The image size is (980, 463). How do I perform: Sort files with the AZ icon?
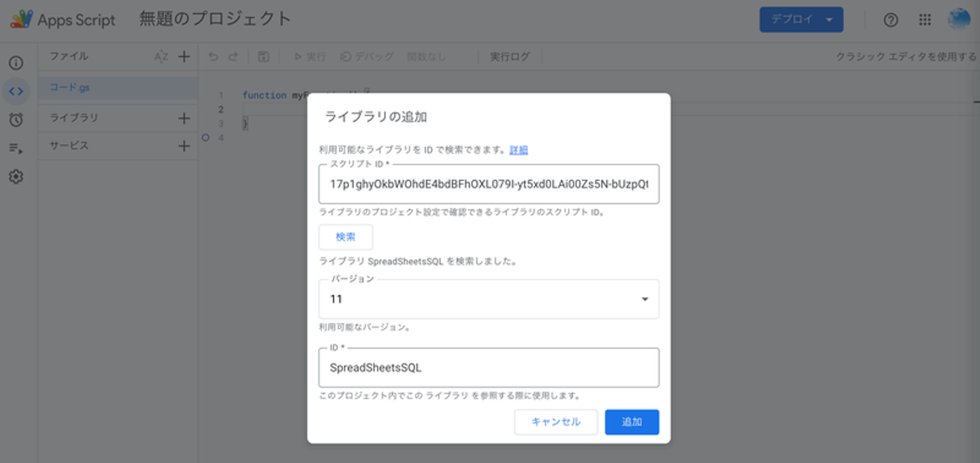(161, 57)
